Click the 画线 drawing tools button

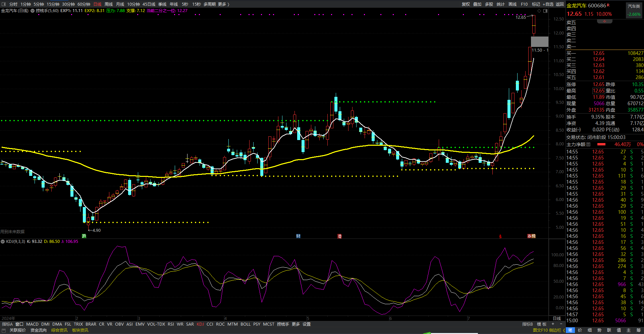click(x=513, y=4)
